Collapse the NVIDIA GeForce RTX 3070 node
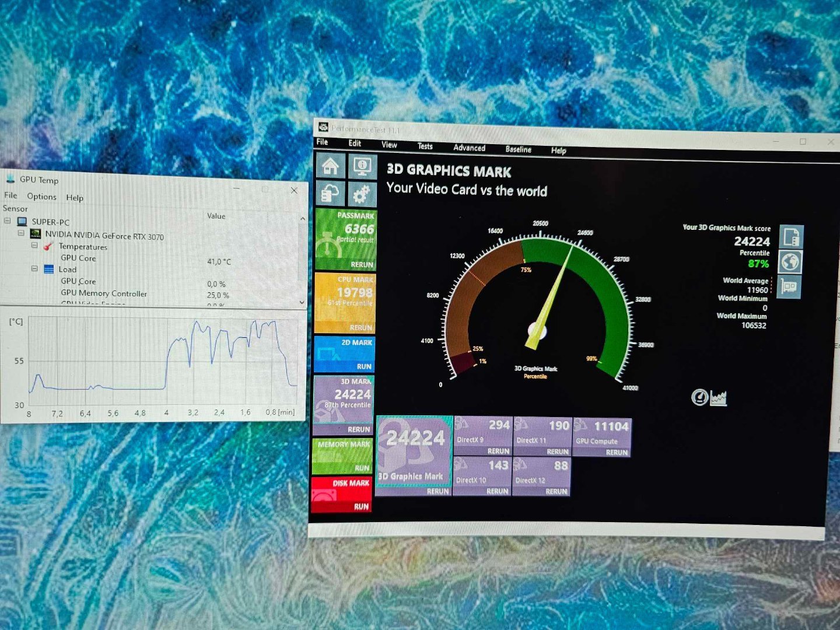The image size is (840, 630). coord(21,233)
